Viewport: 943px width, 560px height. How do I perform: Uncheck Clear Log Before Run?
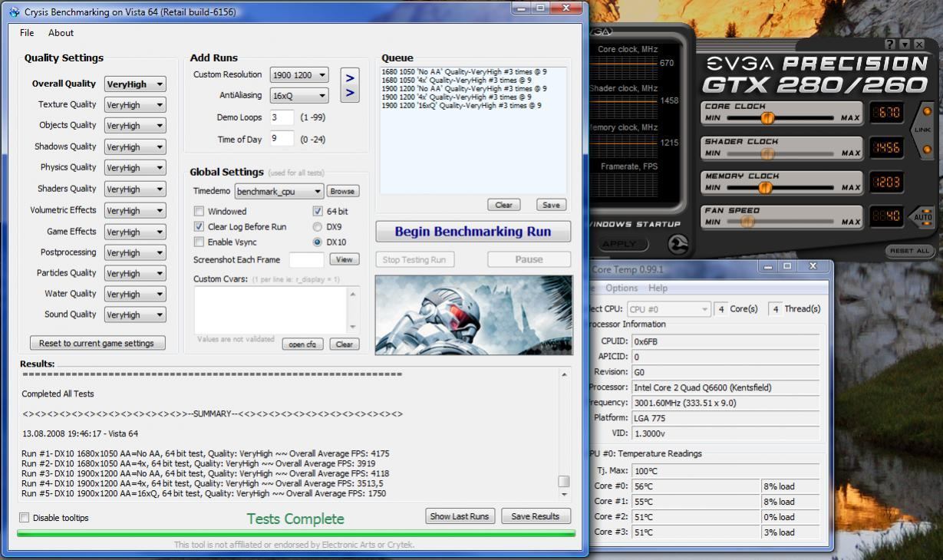199,226
